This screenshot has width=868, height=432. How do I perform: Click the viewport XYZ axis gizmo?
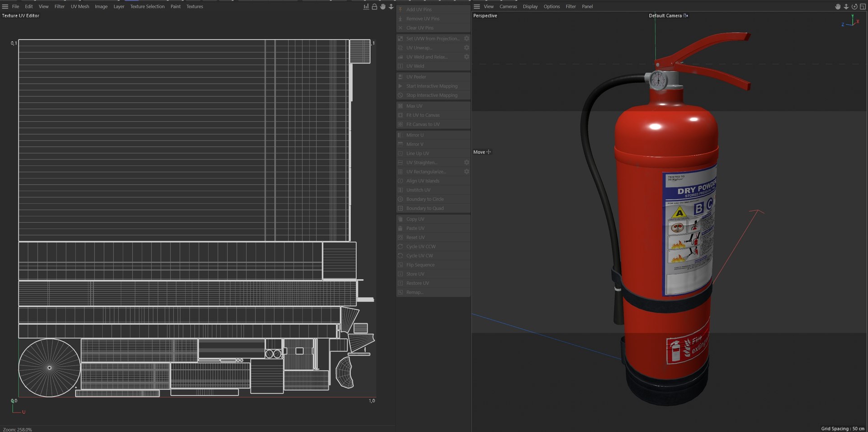[850, 21]
